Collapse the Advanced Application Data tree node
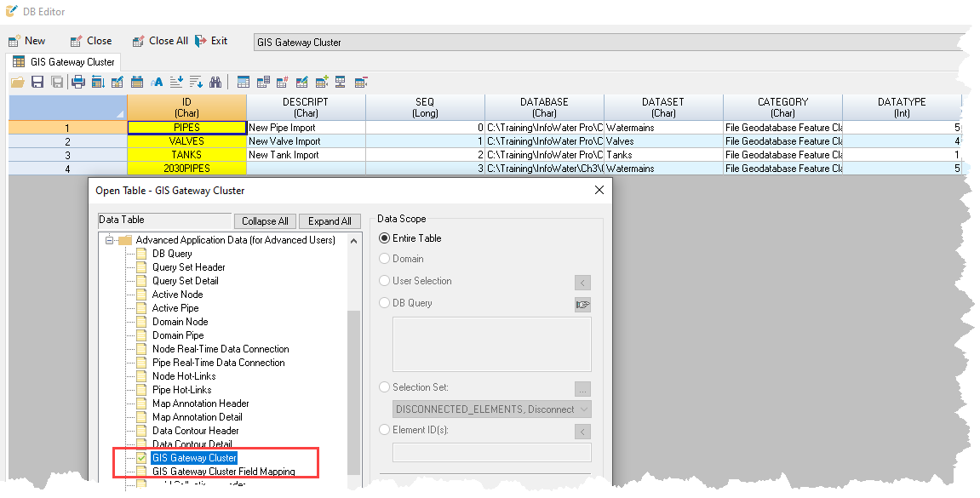 tap(109, 239)
